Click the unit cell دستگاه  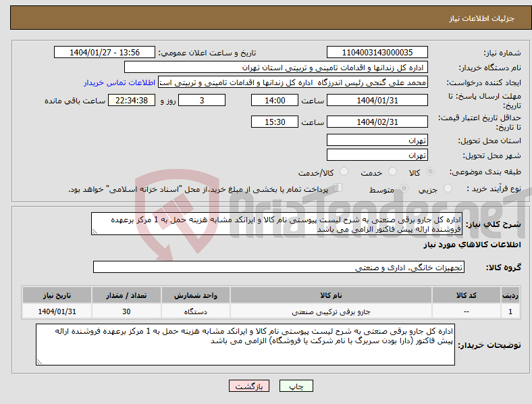tap(196, 311)
